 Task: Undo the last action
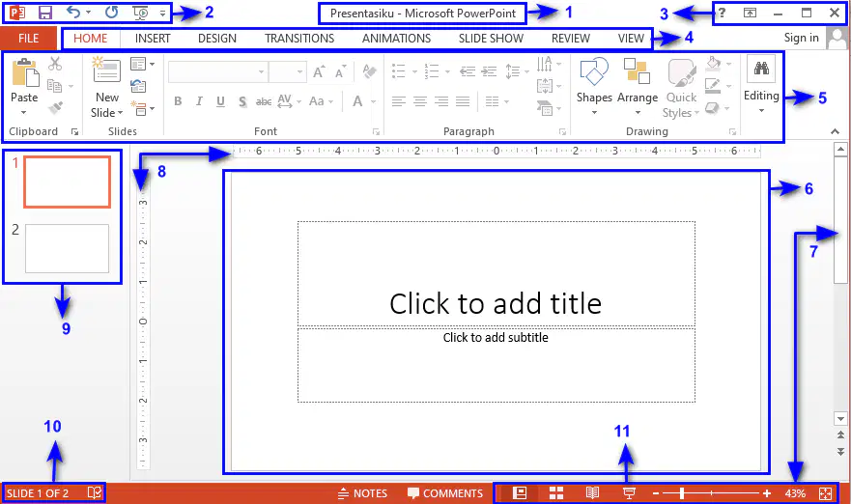(x=73, y=12)
